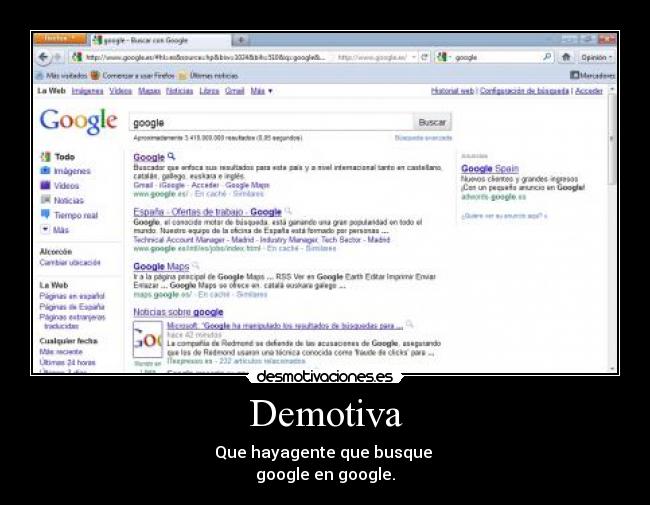
Task: Click in the Google search input field
Action: click(x=271, y=122)
